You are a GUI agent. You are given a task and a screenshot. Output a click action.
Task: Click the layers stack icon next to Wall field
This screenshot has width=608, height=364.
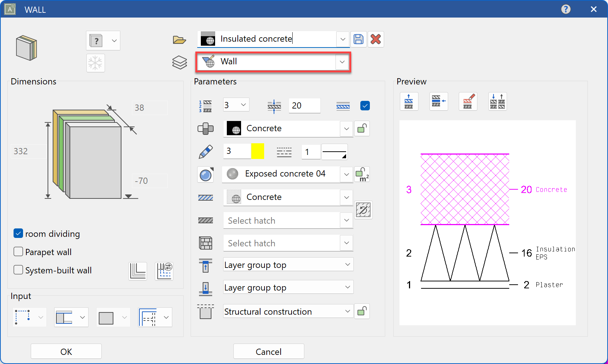point(179,62)
